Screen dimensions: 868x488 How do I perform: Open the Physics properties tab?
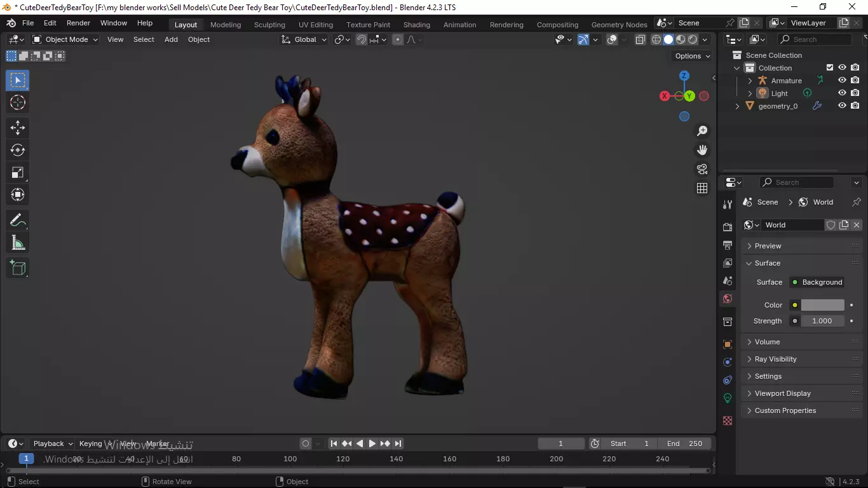pos(728,362)
